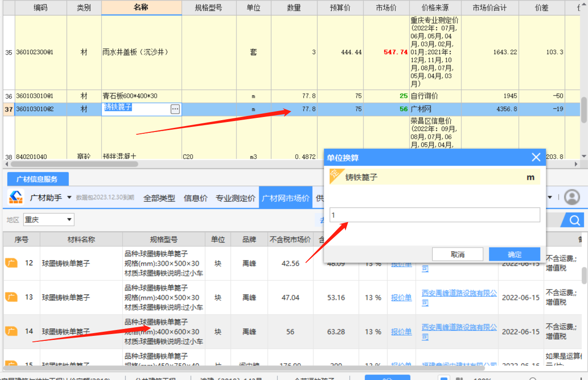Open the dropdown arrow left of user avatar

(x=550, y=198)
